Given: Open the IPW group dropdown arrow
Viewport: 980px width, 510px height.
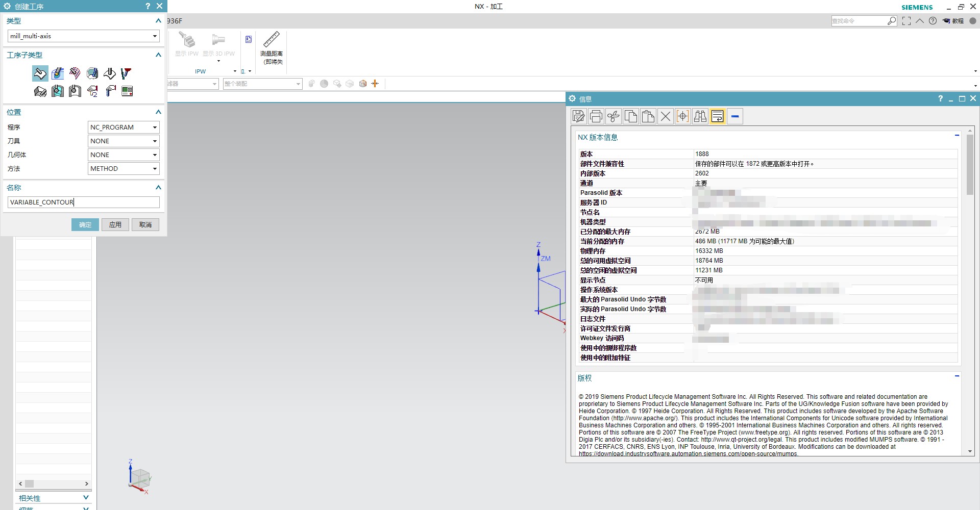Looking at the screenshot, I should (x=235, y=71).
